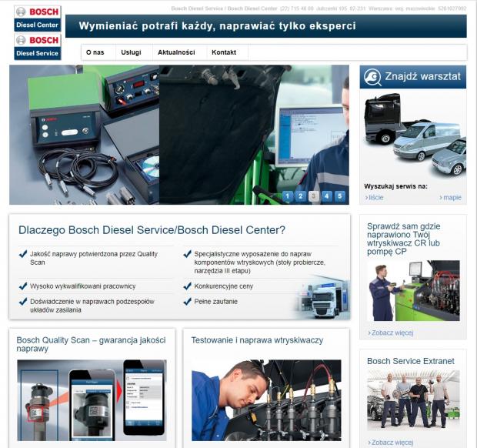Select slide 3 in the banner

pyautogui.click(x=314, y=196)
